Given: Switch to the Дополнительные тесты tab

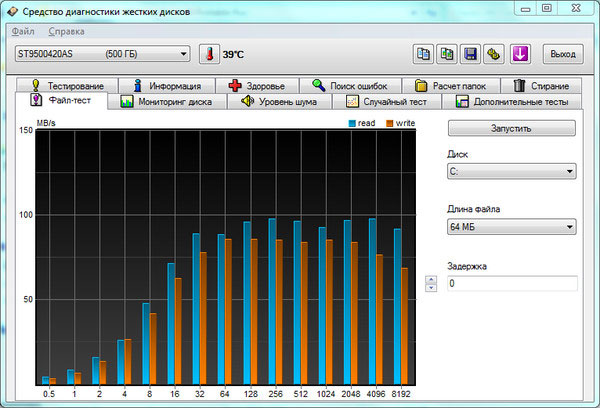Looking at the screenshot, I should 512,102.
